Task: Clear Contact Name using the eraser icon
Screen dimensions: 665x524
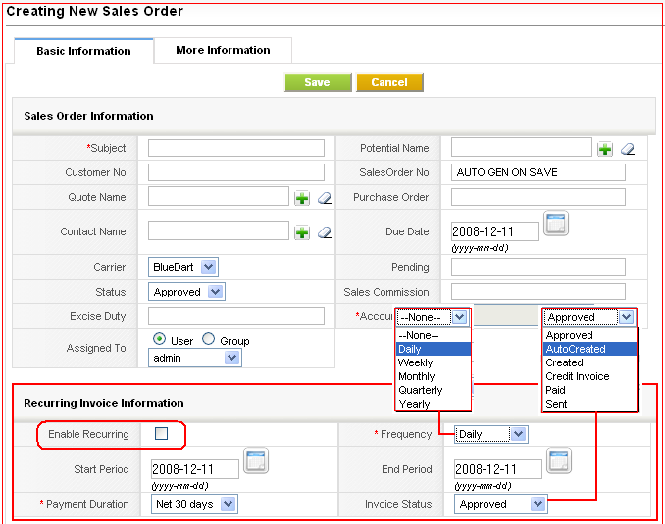Action: 325,232
